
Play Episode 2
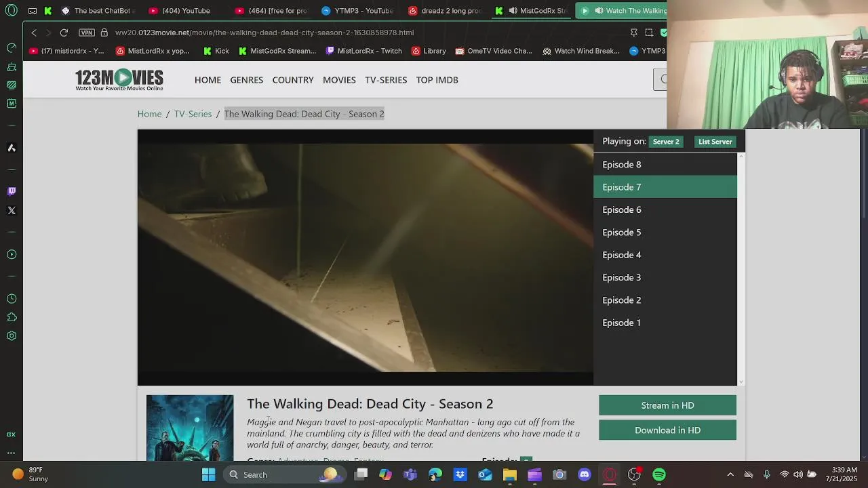(x=665, y=300)
